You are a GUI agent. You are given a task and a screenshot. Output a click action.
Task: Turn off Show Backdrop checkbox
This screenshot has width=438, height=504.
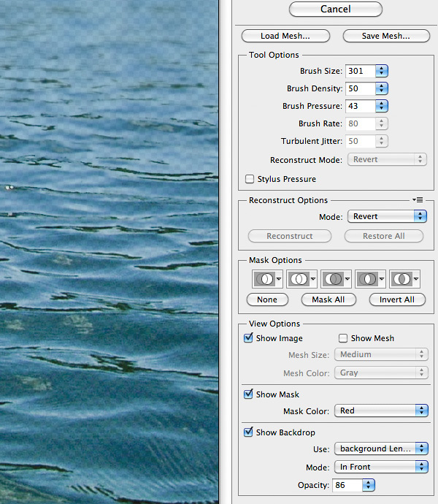click(x=248, y=432)
